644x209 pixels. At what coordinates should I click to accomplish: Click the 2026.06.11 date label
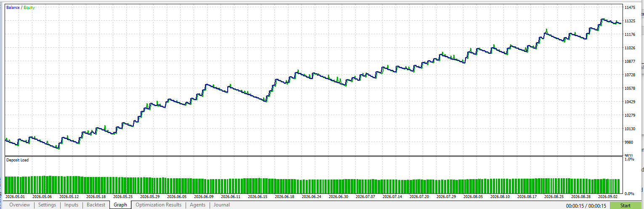pyautogui.click(x=230, y=196)
